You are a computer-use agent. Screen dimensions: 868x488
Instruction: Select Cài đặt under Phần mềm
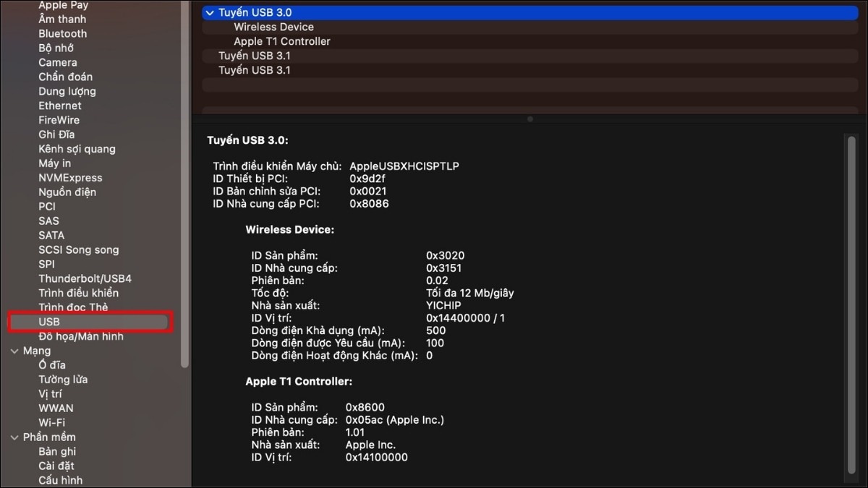(56, 466)
